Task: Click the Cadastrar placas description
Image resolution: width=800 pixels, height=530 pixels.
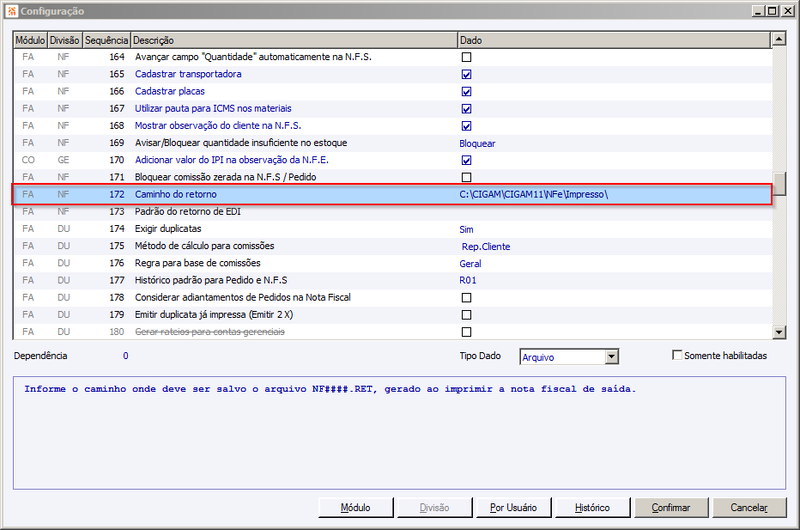Action: 169,91
